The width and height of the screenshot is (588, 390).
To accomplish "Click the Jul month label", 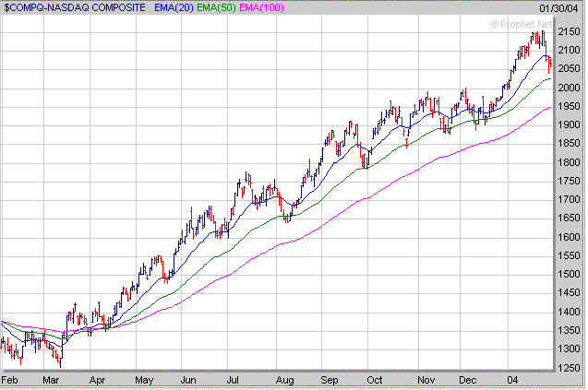I will [x=233, y=380].
